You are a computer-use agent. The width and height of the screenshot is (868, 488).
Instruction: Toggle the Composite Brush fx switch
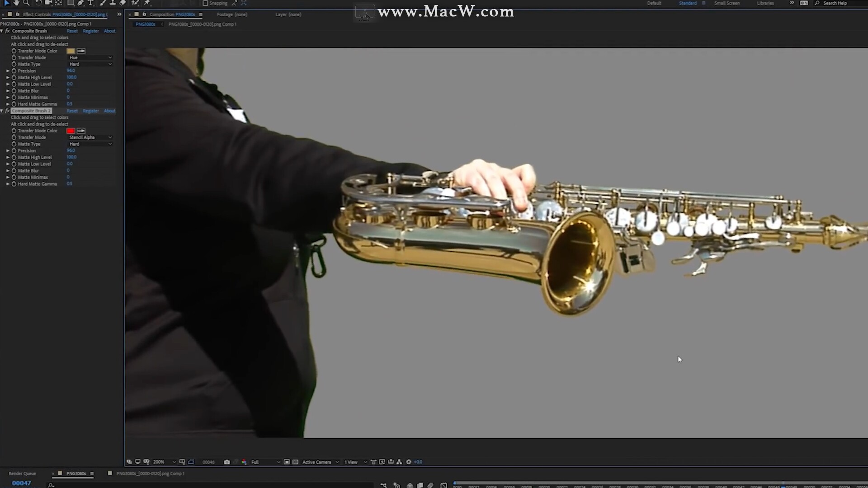tap(8, 31)
